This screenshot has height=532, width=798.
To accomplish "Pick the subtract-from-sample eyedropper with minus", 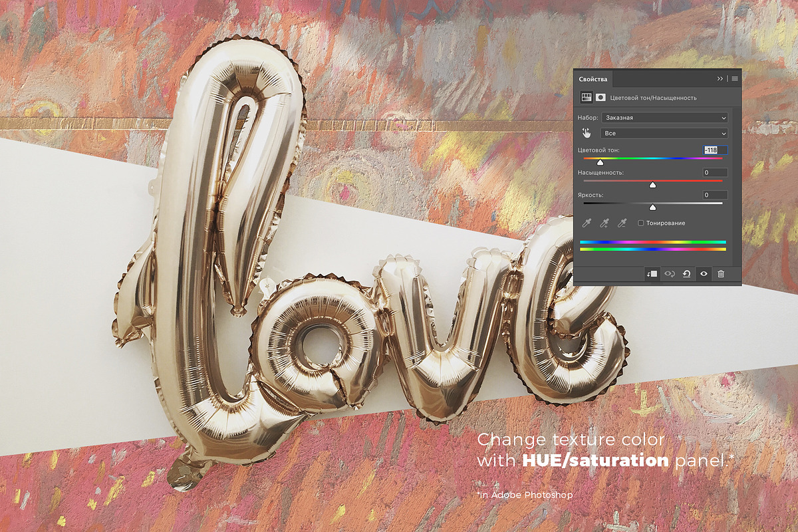I will (622, 223).
